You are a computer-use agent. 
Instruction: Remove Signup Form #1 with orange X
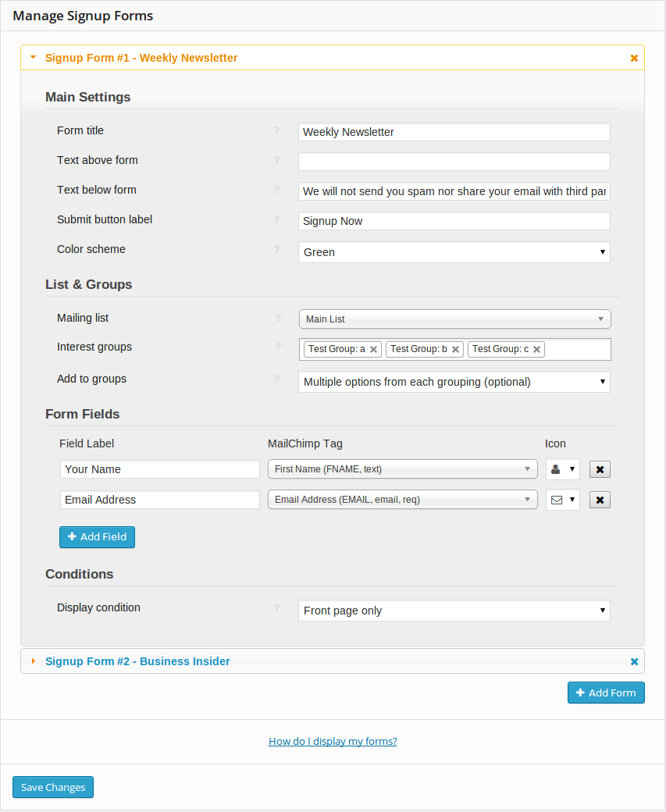click(x=634, y=58)
